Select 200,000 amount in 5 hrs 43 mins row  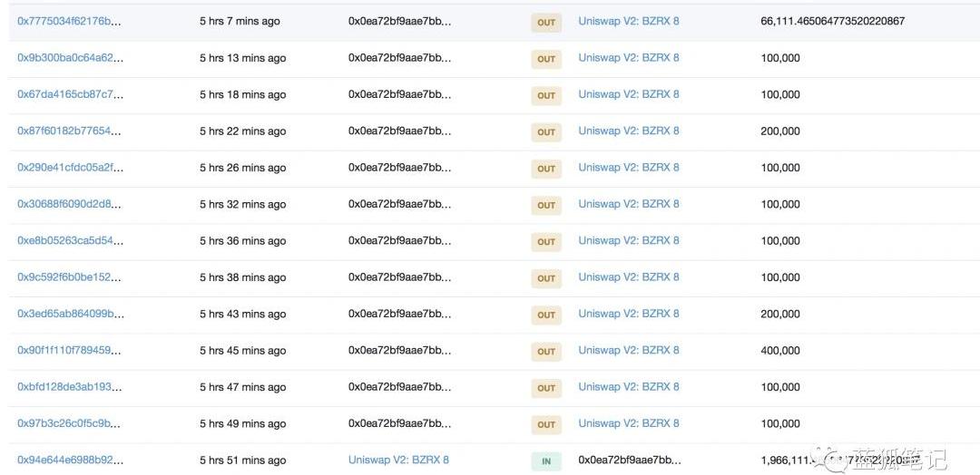[780, 314]
